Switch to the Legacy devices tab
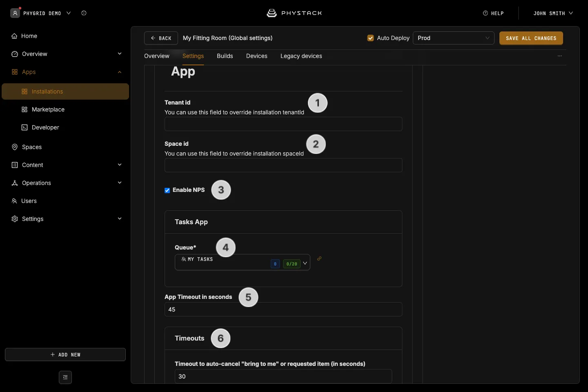Image resolution: width=588 pixels, height=392 pixels. pos(301,56)
